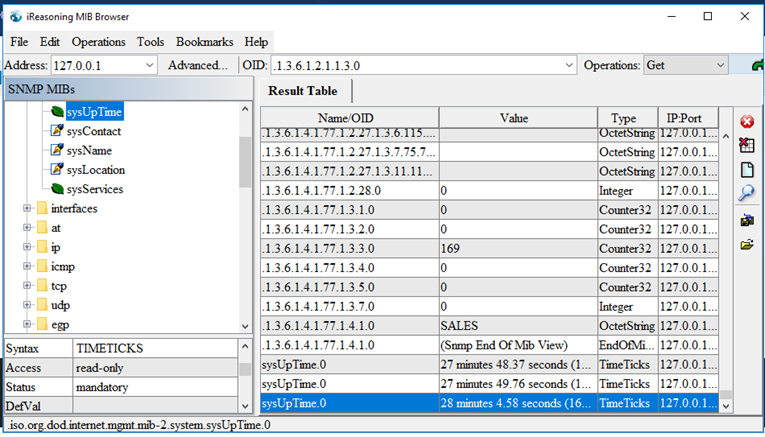
Task: Open the Bookmarks menu
Action: coord(204,42)
